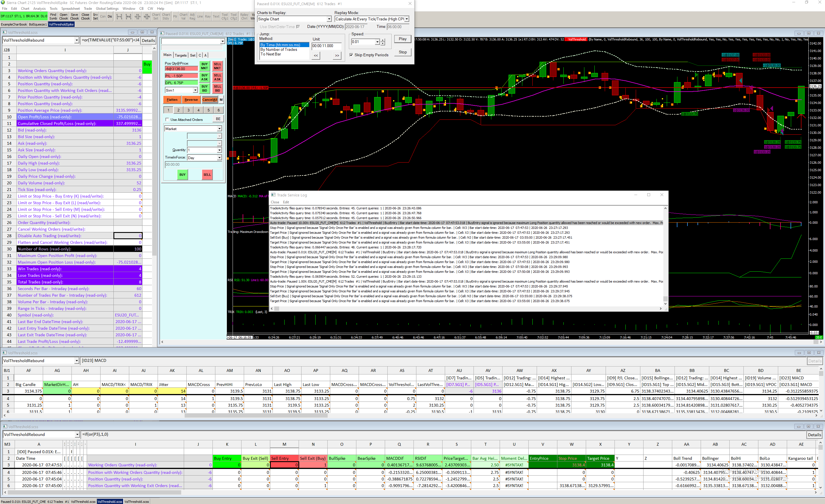825x504 pixels.
Task: Toggle Skip Empty Periods checkbox
Action: 351,55
